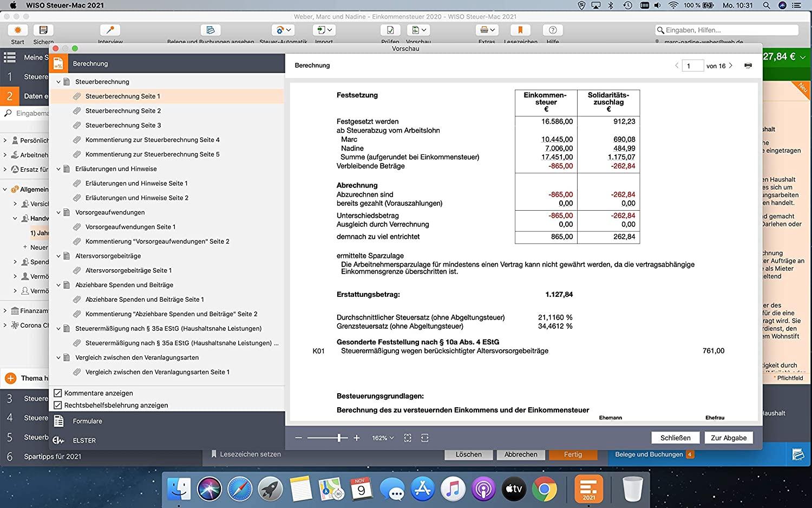812x508 pixels.
Task: Open the Steuer-Automatik toolbar dropdown
Action: pos(284,30)
